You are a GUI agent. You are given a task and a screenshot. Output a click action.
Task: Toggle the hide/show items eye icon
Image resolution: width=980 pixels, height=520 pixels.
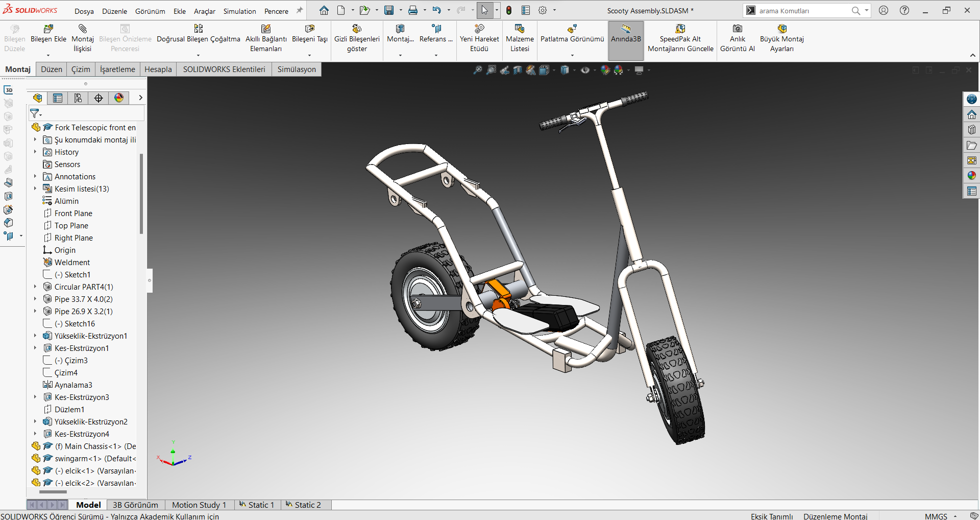[x=585, y=70]
